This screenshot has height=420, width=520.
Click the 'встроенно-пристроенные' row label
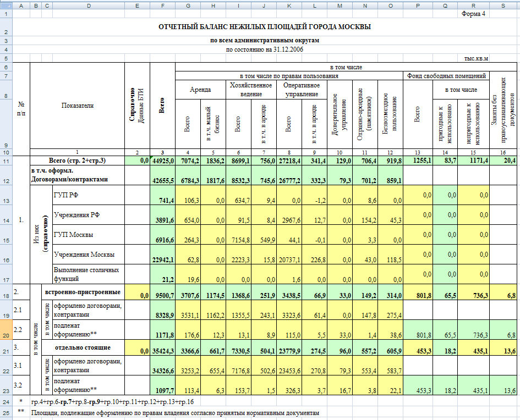[83, 292]
